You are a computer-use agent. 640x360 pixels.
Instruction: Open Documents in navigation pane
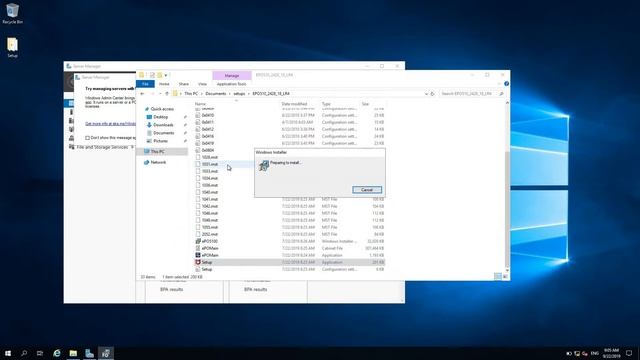point(163,133)
